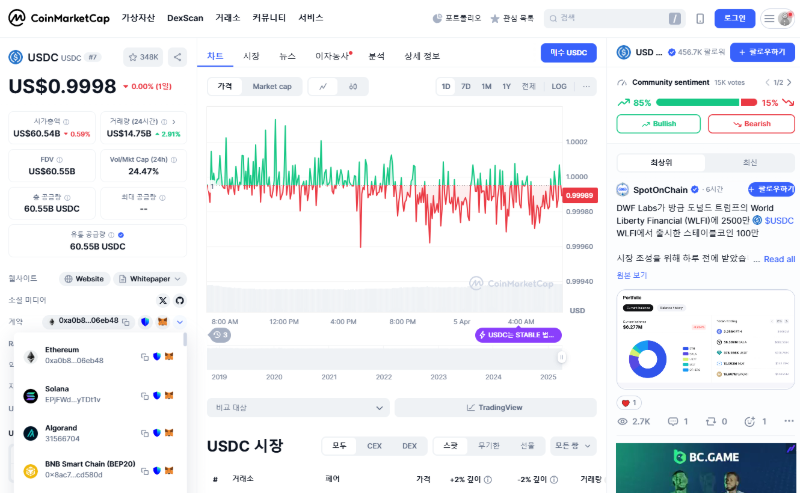Image resolution: width=800 pixels, height=493 pixels.
Task: Open the portfolio thumbnail in post
Action: click(x=705, y=340)
